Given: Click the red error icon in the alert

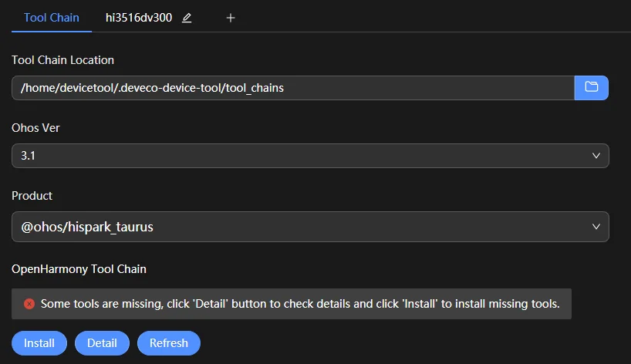Looking at the screenshot, I should tap(29, 304).
